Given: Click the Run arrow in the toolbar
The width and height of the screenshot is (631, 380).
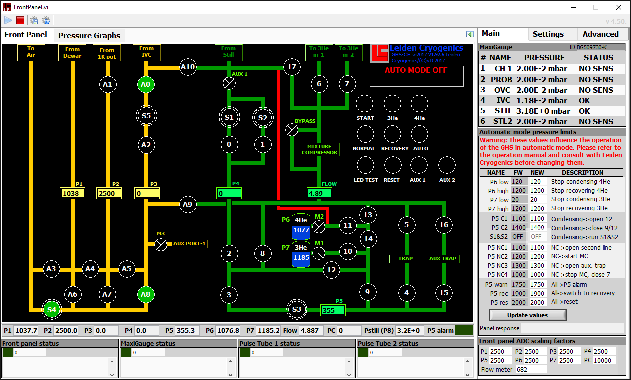Looking at the screenshot, I should tap(8, 20).
